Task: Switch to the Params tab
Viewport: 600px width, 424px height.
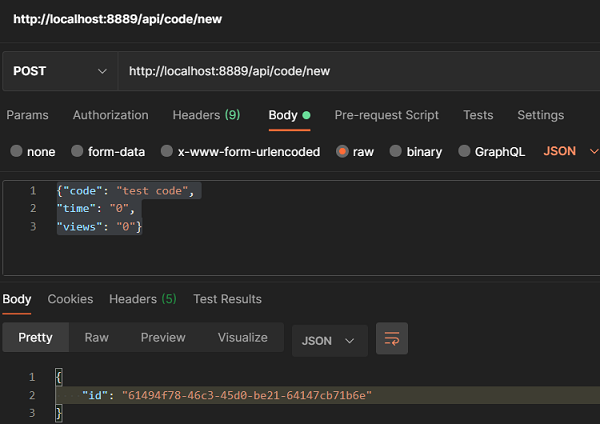Action: point(27,115)
